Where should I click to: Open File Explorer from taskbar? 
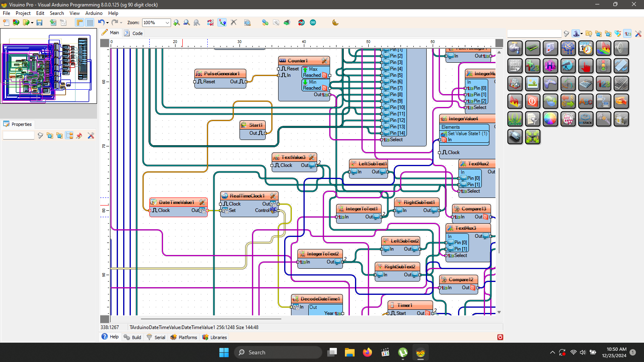[349, 352]
